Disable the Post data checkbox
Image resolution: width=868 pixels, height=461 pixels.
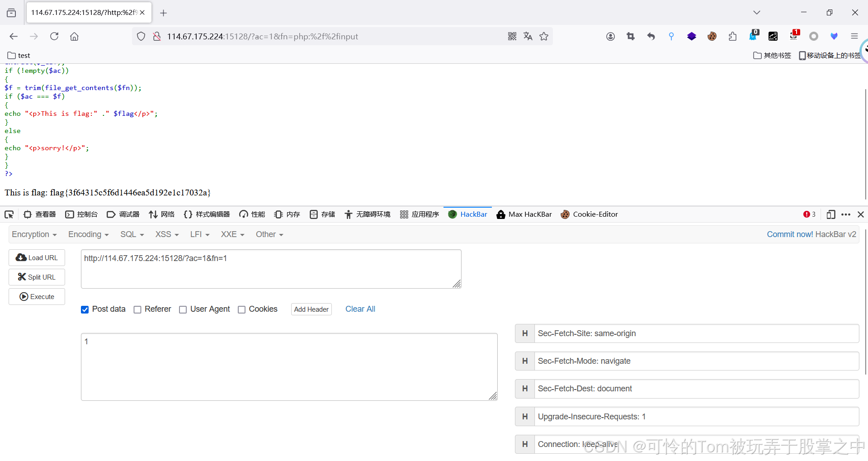[85, 309]
